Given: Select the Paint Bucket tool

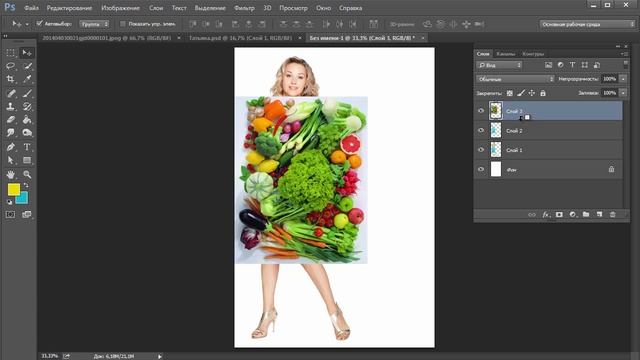Looking at the screenshot, I should pyautogui.click(x=27, y=120).
